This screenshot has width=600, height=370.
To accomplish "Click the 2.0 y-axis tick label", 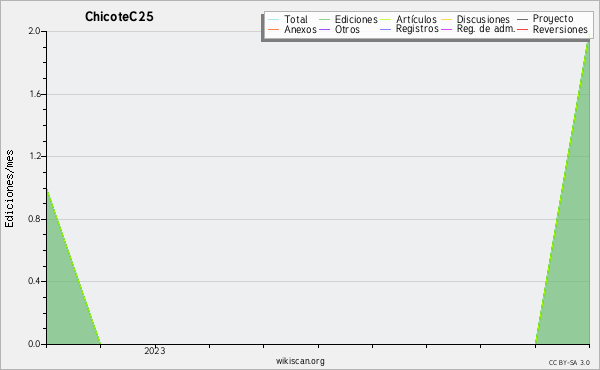I will pyautogui.click(x=34, y=31).
